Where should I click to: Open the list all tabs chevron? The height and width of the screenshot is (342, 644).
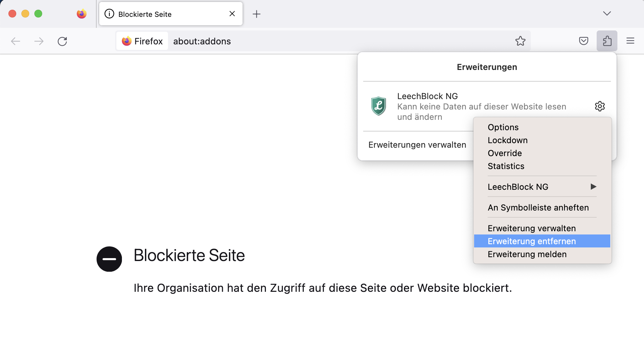[x=607, y=14]
